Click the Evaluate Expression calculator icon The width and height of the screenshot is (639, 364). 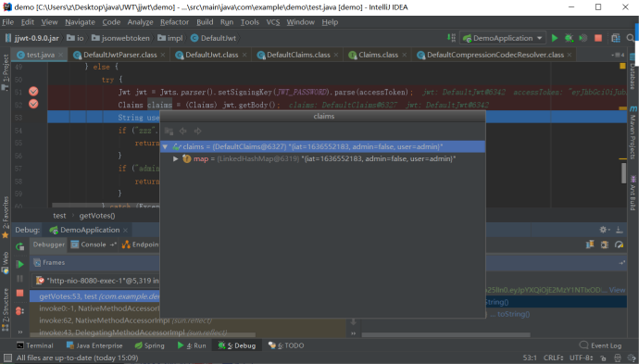coord(605,245)
